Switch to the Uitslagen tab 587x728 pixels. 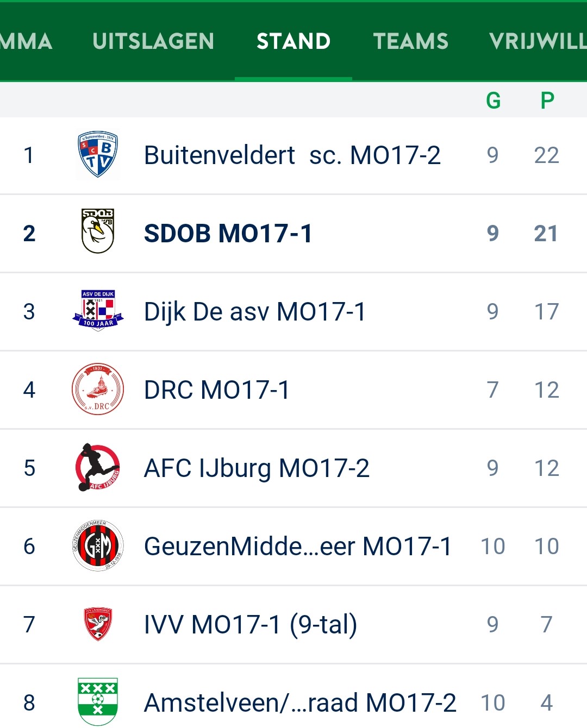[x=153, y=41]
